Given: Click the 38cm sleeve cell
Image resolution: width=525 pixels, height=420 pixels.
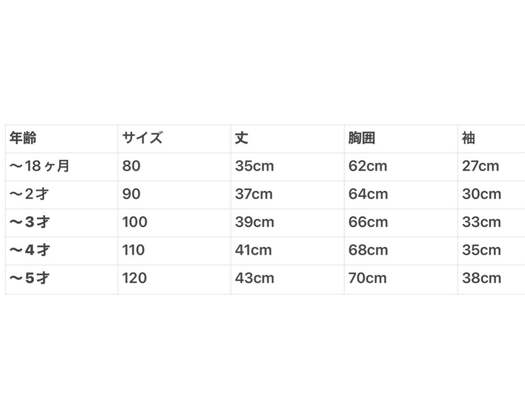Looking at the screenshot, I should tap(482, 279).
